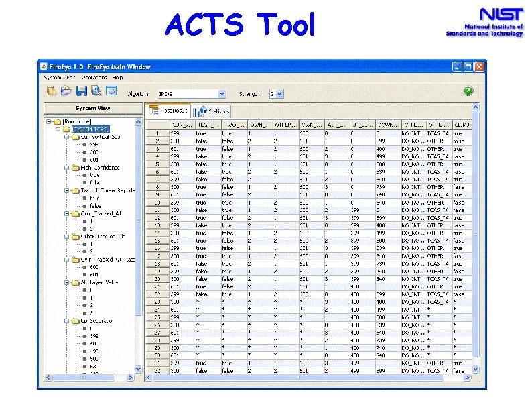Collapse the Two_of_Three_Reports node expander
This screenshot has height=399, width=532.
coord(67,190)
